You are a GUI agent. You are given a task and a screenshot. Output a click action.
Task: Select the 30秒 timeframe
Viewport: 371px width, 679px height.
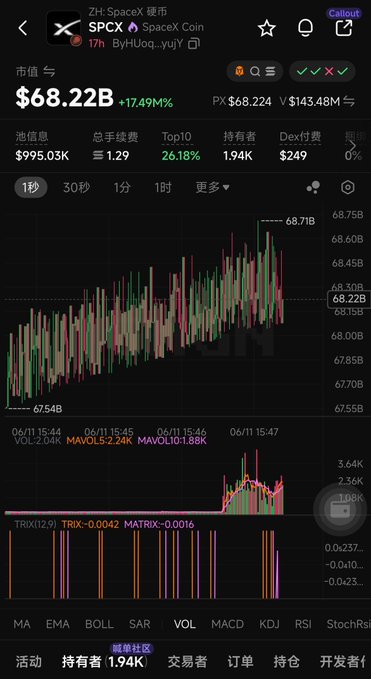point(77,188)
